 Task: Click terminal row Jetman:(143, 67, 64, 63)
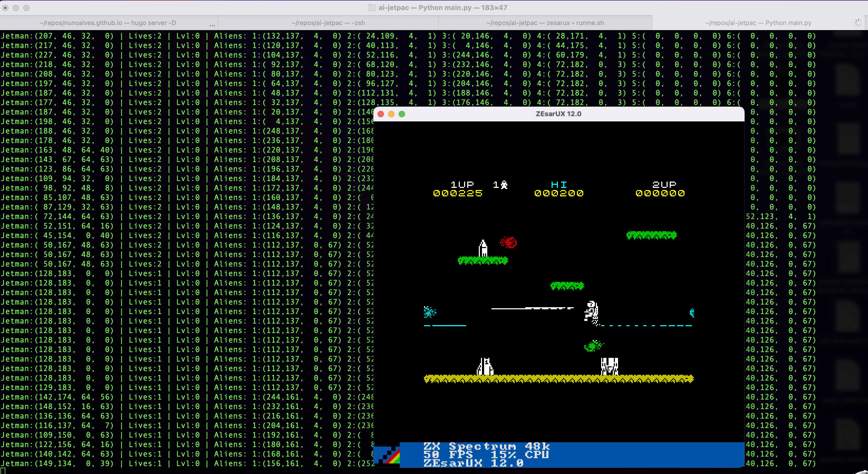[x=187, y=159]
